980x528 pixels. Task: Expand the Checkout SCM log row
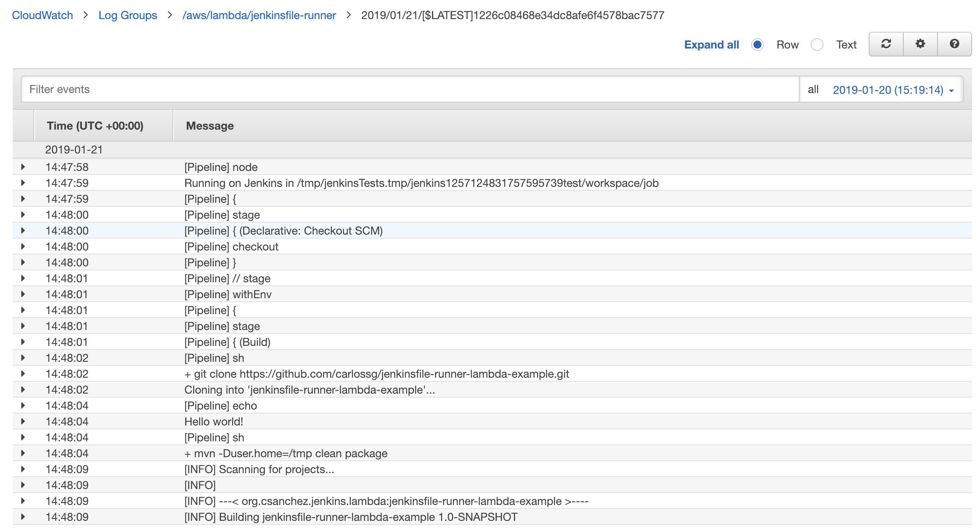pos(23,231)
